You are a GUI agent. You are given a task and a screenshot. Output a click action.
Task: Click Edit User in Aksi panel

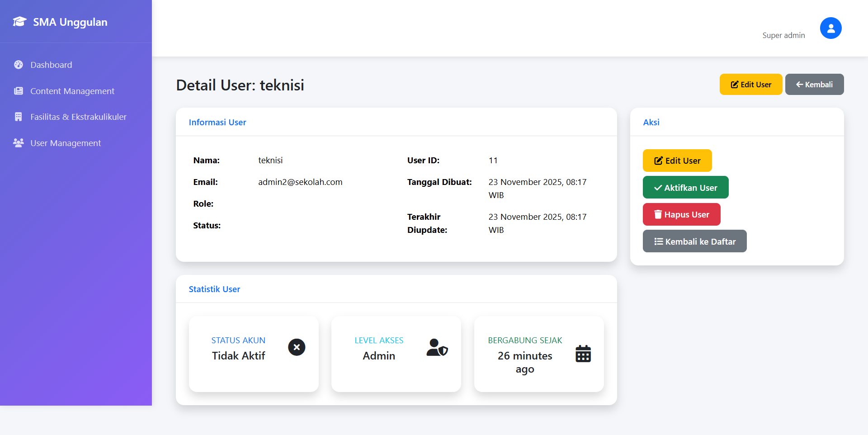677,161
